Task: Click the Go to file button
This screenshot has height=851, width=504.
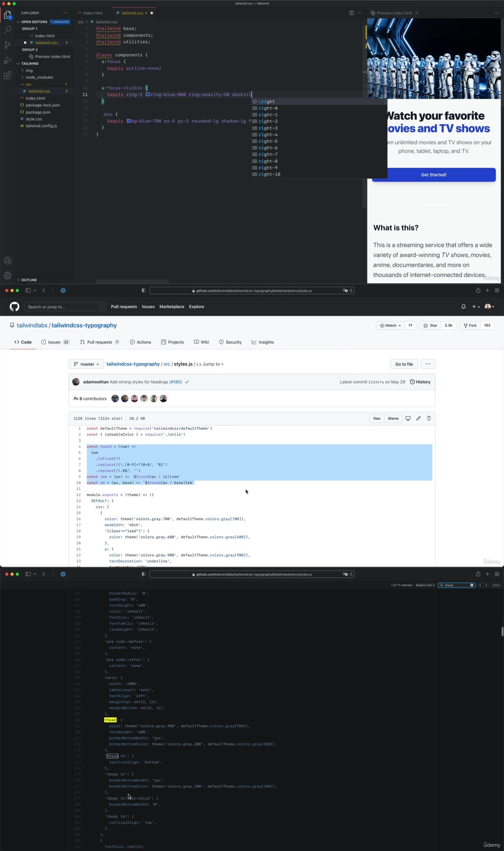Action: coord(404,364)
